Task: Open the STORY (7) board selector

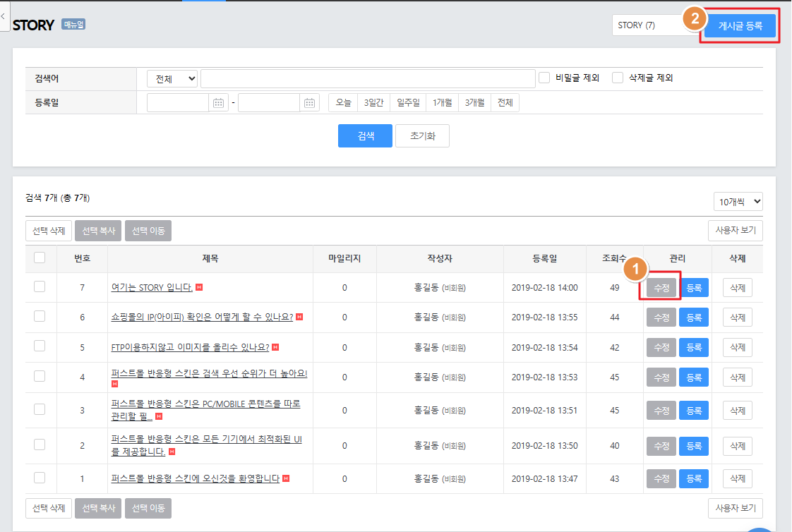Action: (x=654, y=25)
